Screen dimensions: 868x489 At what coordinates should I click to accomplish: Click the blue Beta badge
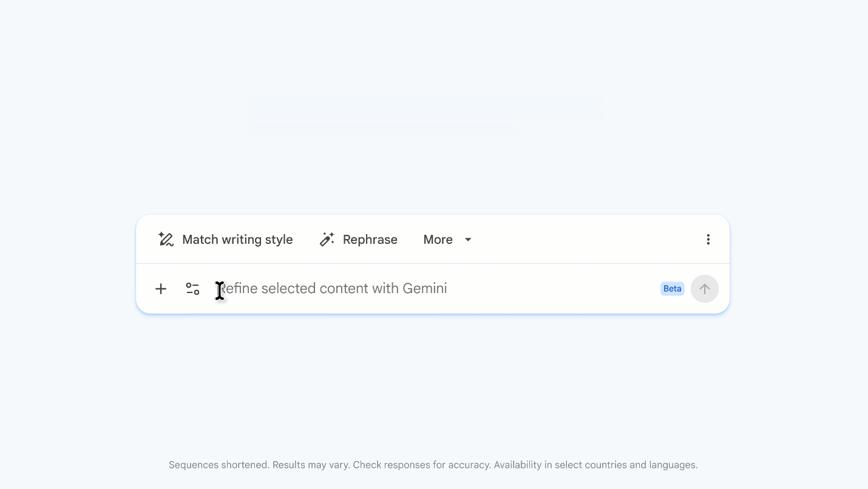[672, 289]
